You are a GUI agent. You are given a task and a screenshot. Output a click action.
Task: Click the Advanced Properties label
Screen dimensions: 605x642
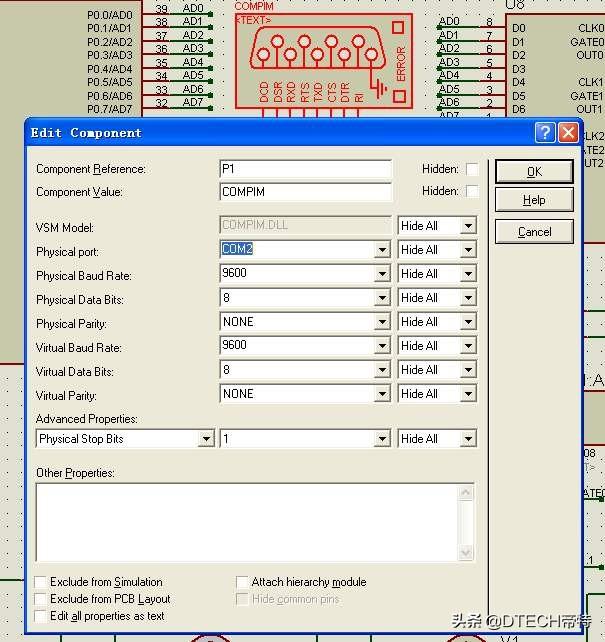(86, 419)
